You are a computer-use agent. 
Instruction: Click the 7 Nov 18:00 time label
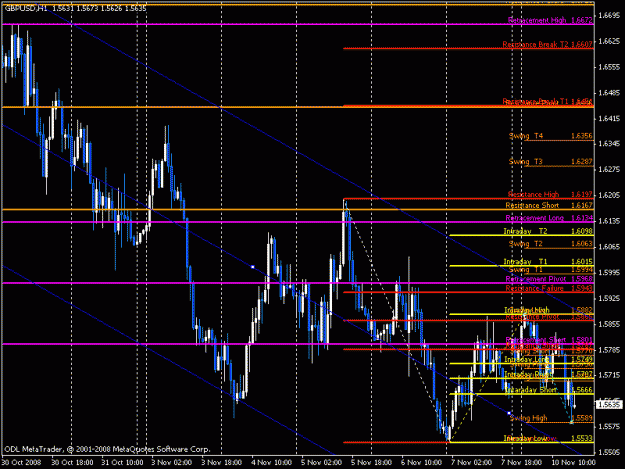(521, 462)
